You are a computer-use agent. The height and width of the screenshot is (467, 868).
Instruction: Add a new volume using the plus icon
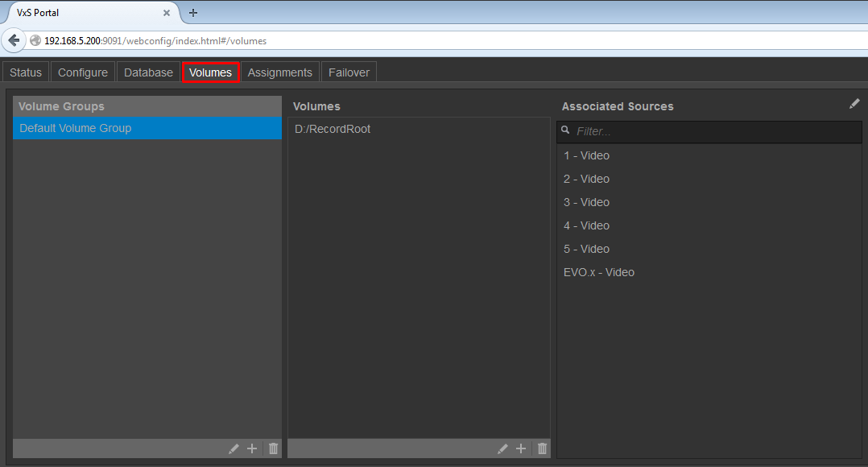coord(521,448)
